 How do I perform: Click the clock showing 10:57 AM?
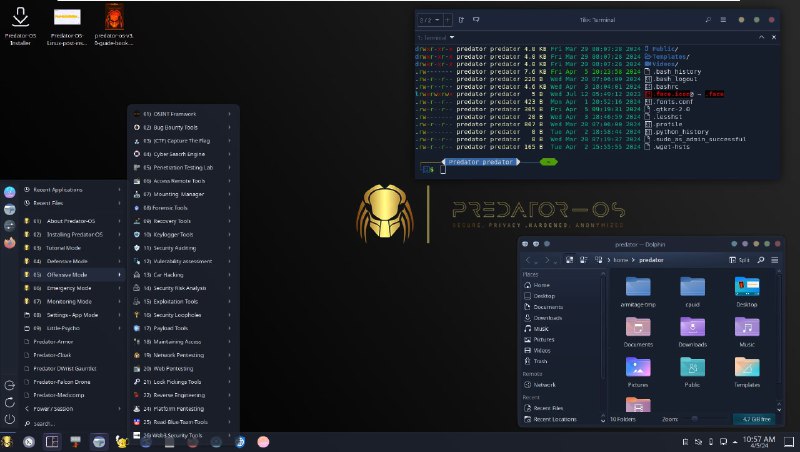tap(759, 442)
